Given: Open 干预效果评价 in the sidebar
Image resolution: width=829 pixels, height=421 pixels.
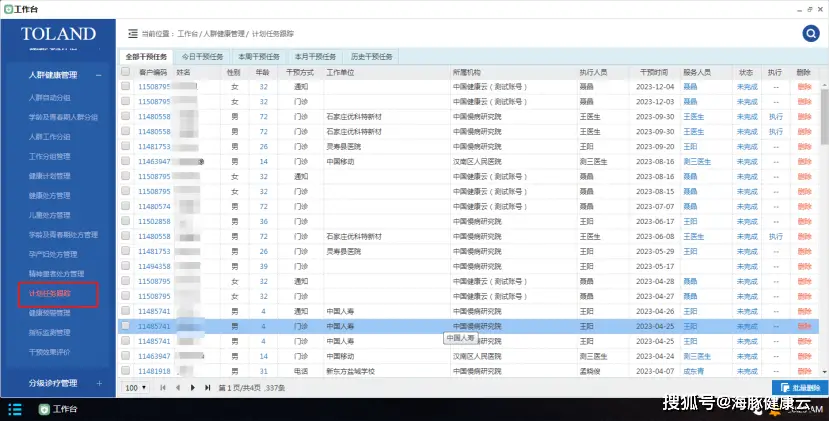Looking at the screenshot, I should pos(50,352).
